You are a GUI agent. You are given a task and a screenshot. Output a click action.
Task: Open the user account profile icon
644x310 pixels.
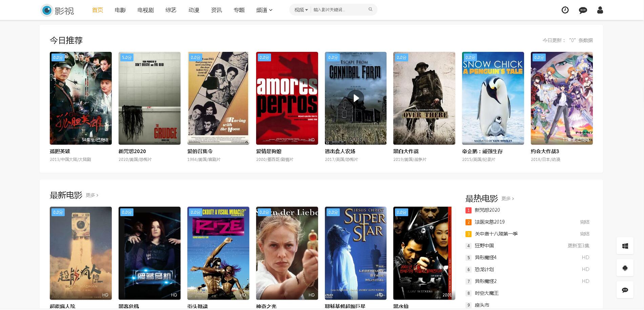[600, 10]
